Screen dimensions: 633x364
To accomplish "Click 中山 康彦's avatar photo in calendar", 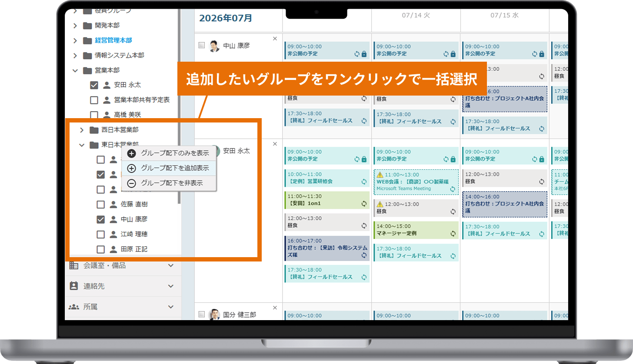I will [214, 46].
